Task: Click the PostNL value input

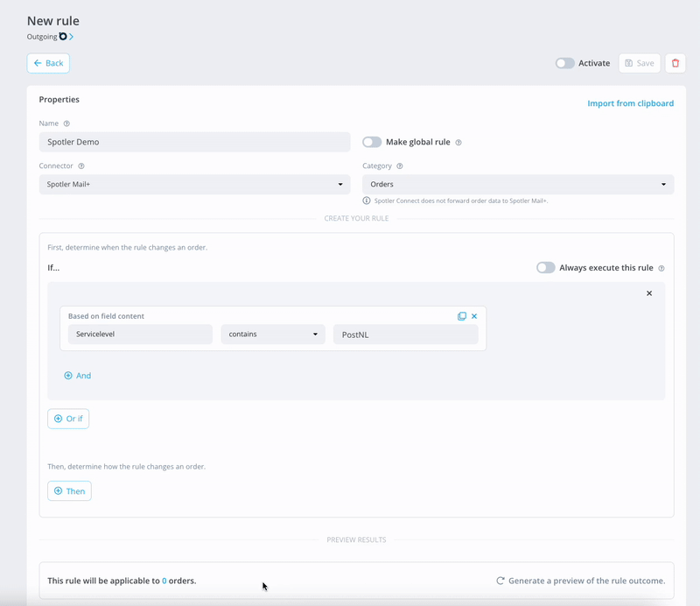Action: coord(405,335)
